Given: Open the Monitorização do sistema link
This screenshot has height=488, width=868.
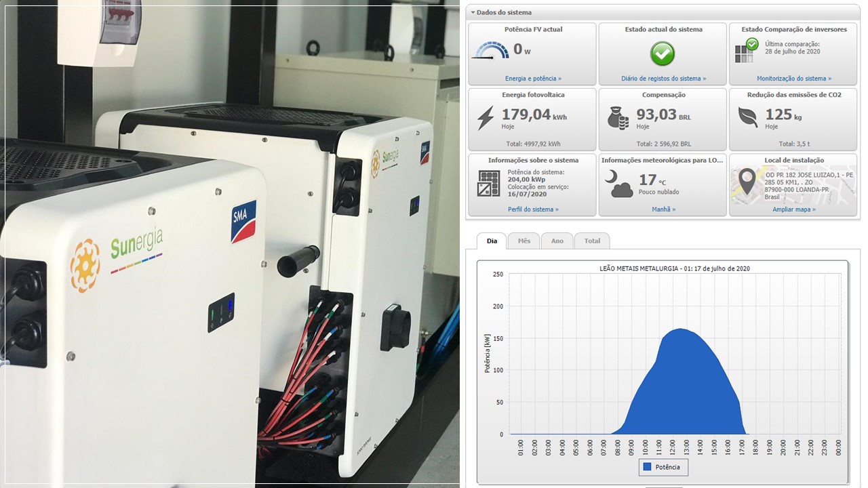Looking at the screenshot, I should pyautogui.click(x=793, y=79).
